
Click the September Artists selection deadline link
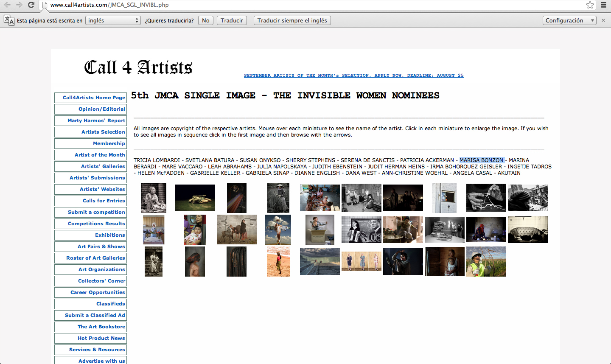pos(353,76)
